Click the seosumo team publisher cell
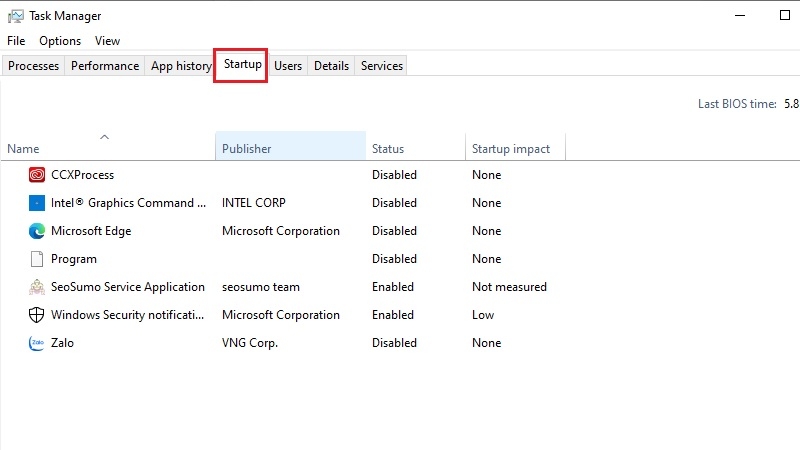 point(261,287)
